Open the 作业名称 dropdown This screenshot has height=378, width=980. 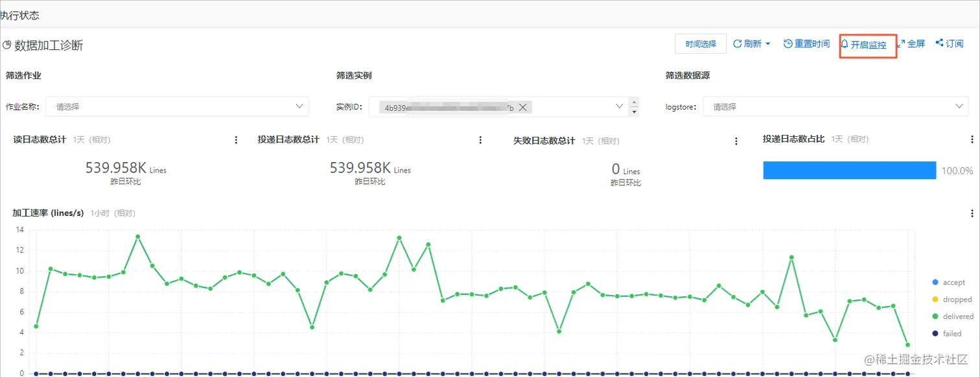[x=177, y=106]
